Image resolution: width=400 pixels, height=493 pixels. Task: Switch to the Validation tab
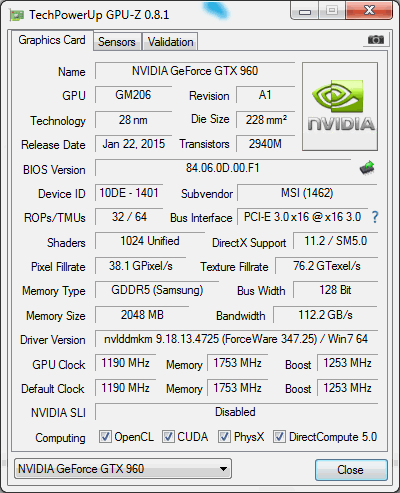[170, 42]
